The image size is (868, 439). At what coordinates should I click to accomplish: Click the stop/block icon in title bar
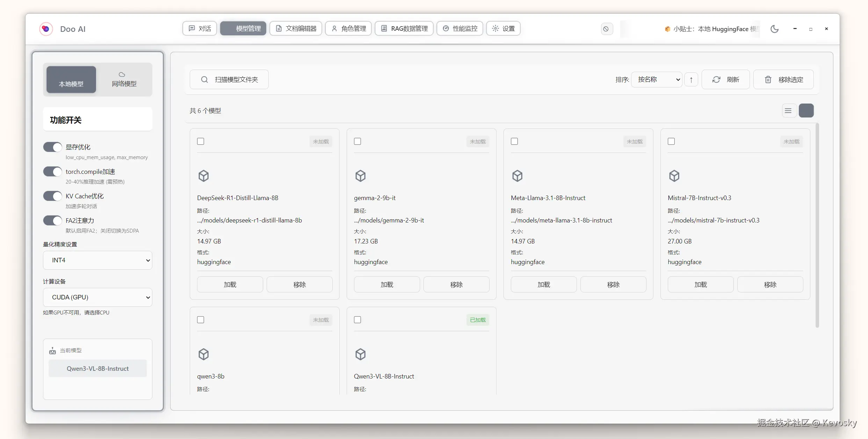pos(606,29)
